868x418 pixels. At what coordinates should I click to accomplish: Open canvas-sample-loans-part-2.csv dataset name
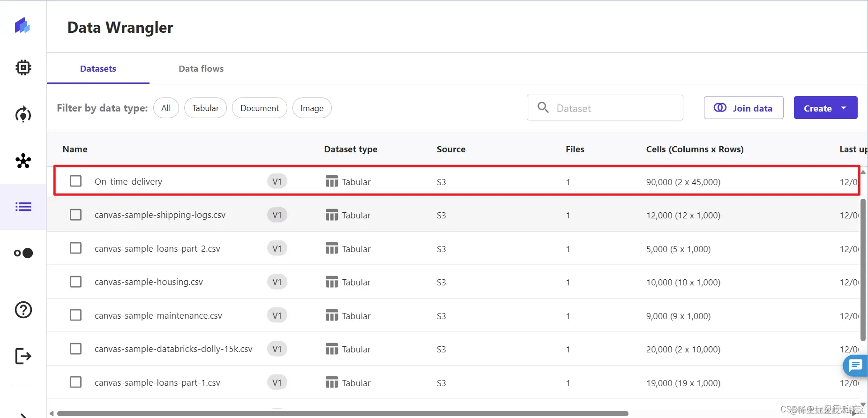coord(157,248)
